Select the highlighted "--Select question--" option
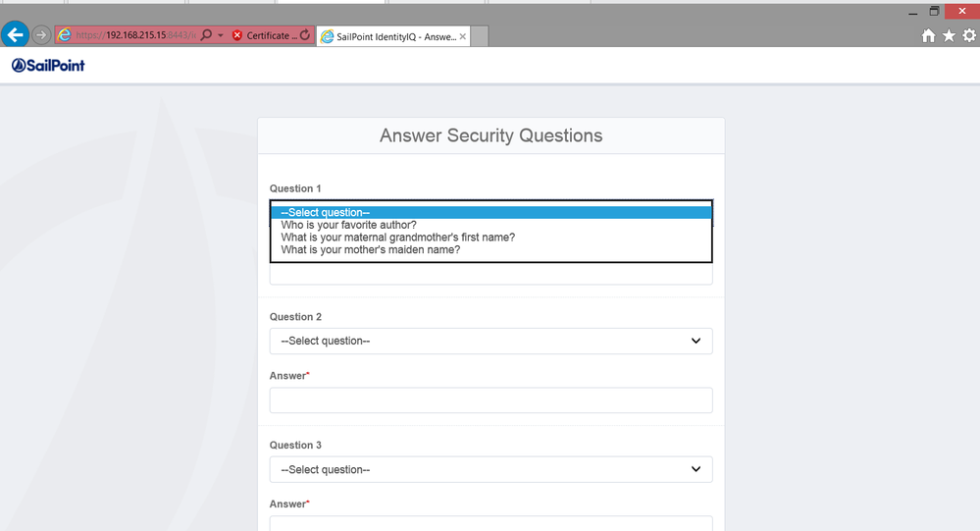 [325, 212]
